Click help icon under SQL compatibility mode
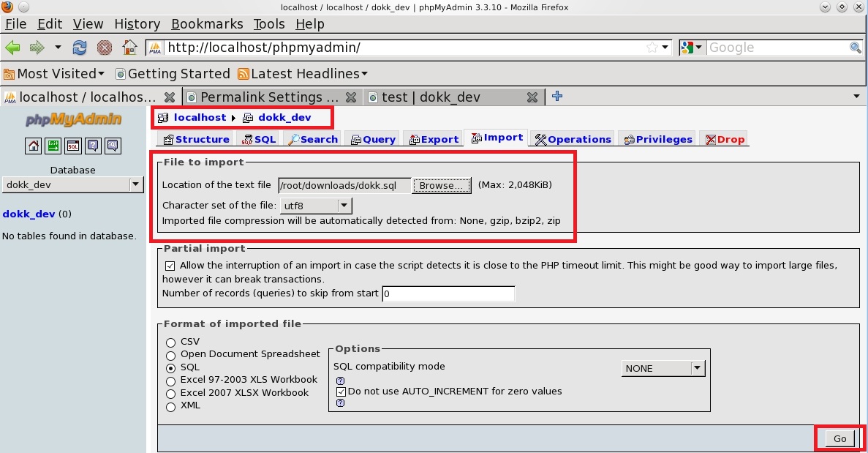The image size is (868, 453). pyautogui.click(x=340, y=381)
